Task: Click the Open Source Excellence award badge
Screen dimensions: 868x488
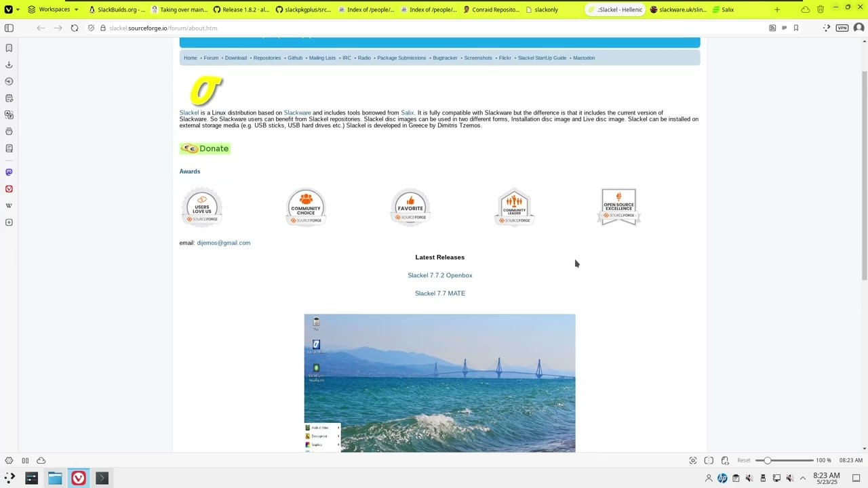Action: click(618, 207)
